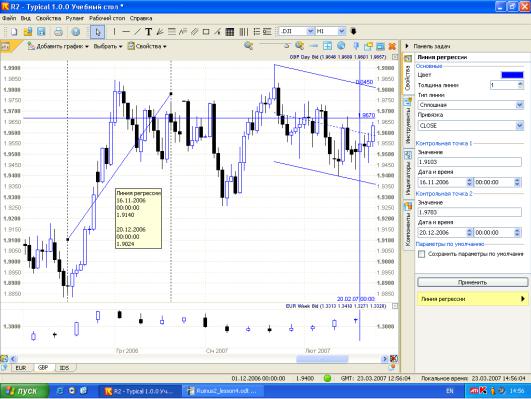
Task: Open the Файл menu
Action: 9,18
